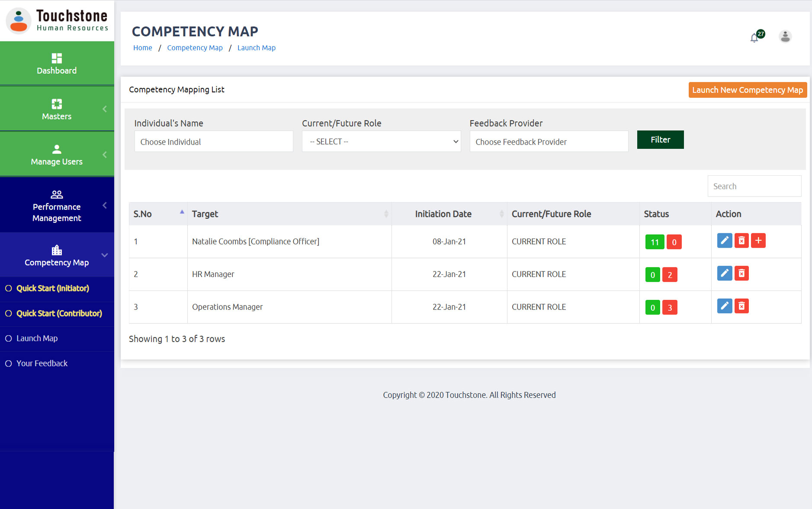The image size is (812, 509).
Task: Delete the HR Manager row
Action: click(x=741, y=274)
